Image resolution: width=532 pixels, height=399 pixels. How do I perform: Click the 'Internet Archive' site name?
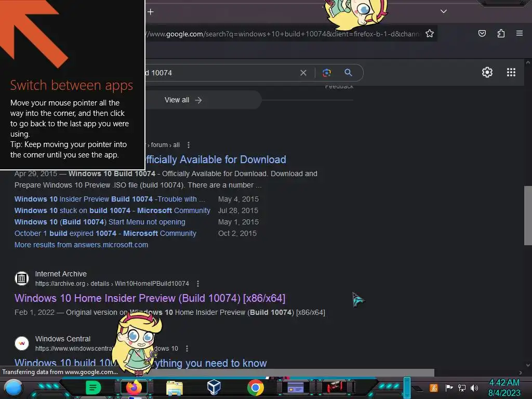pos(61,274)
